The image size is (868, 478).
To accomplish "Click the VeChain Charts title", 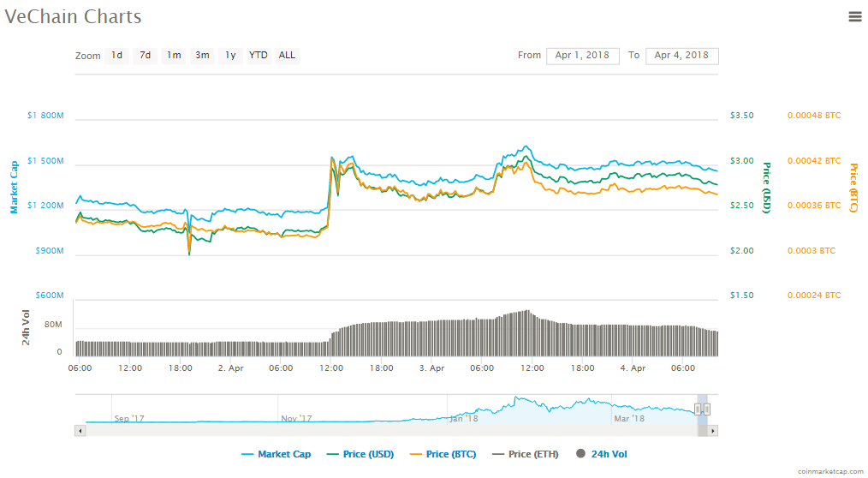I will click(73, 16).
